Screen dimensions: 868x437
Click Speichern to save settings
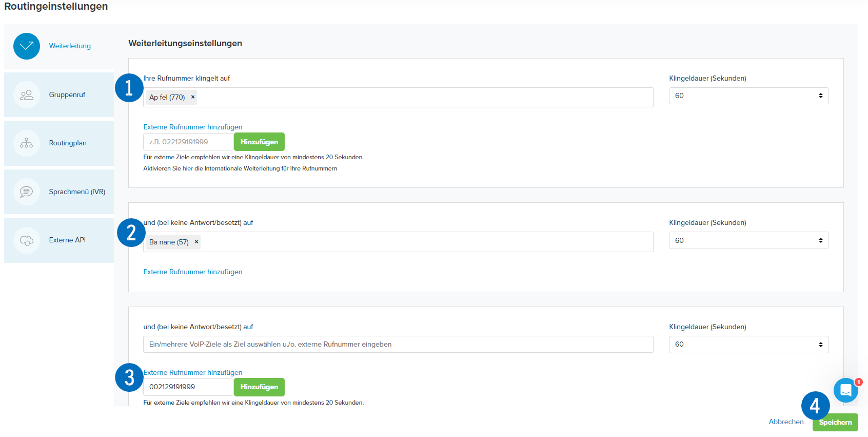tap(835, 422)
